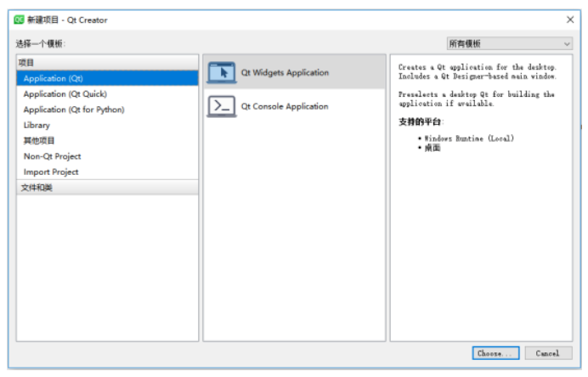Choose the Qt Console Application template label
The height and width of the screenshot is (377, 588).
click(285, 106)
